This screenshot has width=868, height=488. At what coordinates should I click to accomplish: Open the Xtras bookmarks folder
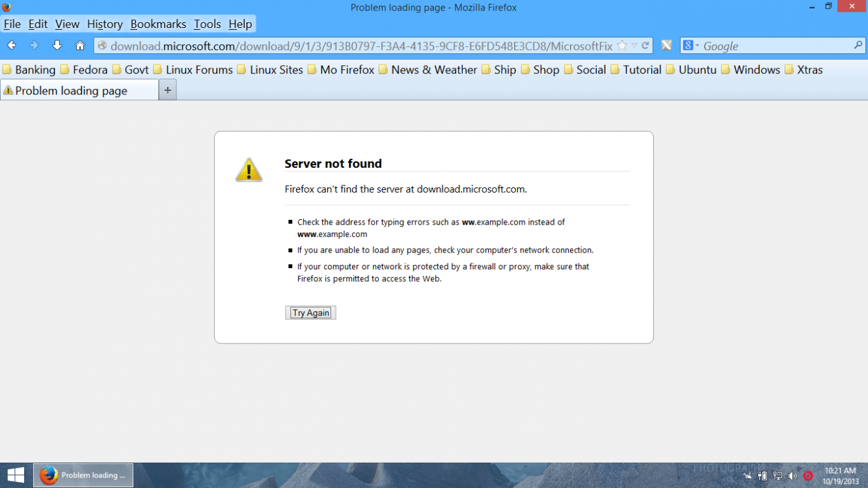tap(804, 70)
